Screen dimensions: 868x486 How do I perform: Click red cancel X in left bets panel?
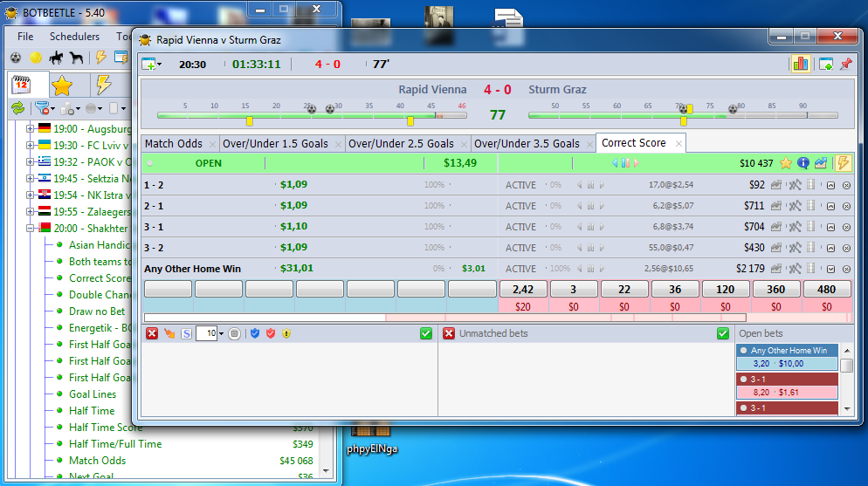152,333
